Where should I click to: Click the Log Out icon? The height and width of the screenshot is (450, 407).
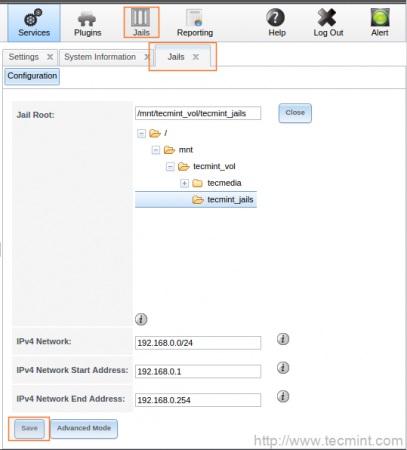point(328,23)
